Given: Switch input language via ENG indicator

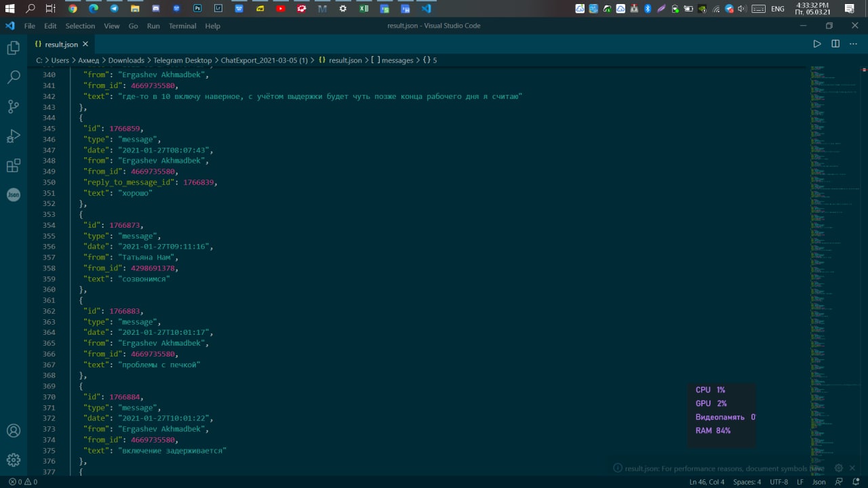Looking at the screenshot, I should point(778,9).
